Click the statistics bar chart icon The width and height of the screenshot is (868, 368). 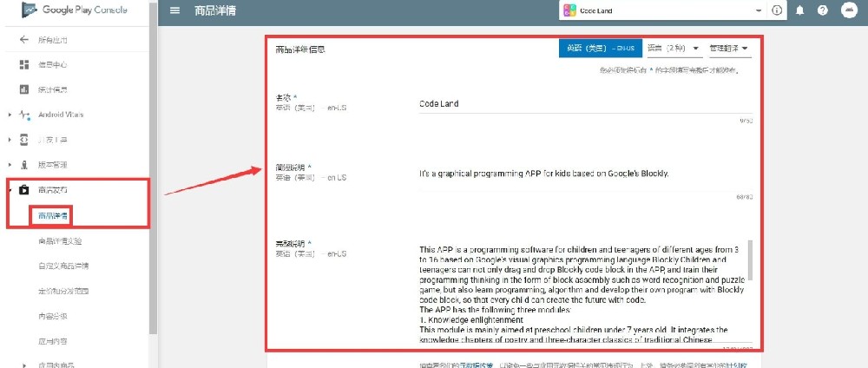pyautogui.click(x=23, y=89)
